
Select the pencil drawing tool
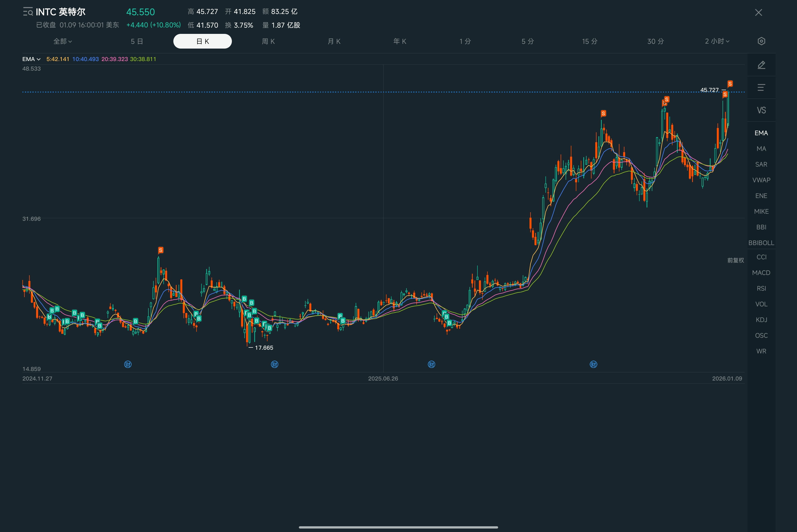pos(761,65)
